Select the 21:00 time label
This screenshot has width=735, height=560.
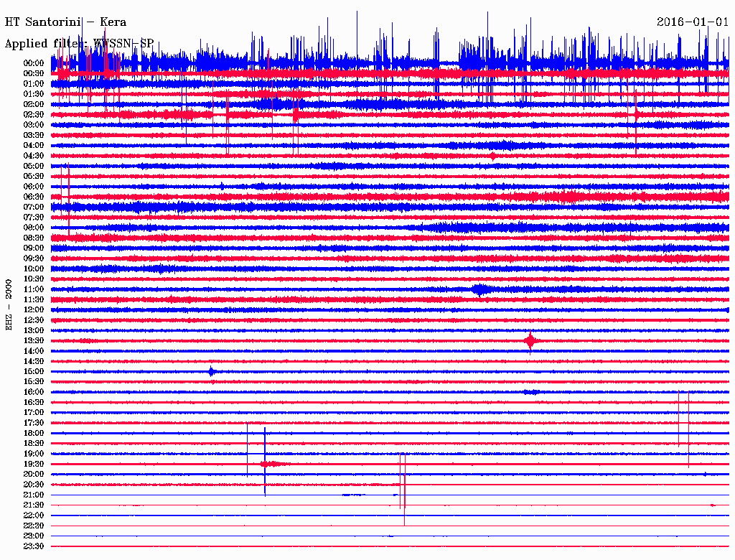pos(34,495)
